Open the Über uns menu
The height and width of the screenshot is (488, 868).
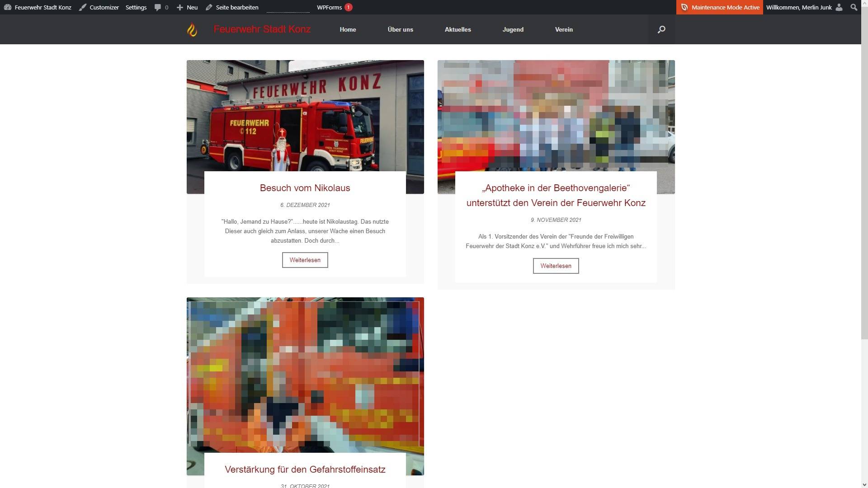pos(400,30)
